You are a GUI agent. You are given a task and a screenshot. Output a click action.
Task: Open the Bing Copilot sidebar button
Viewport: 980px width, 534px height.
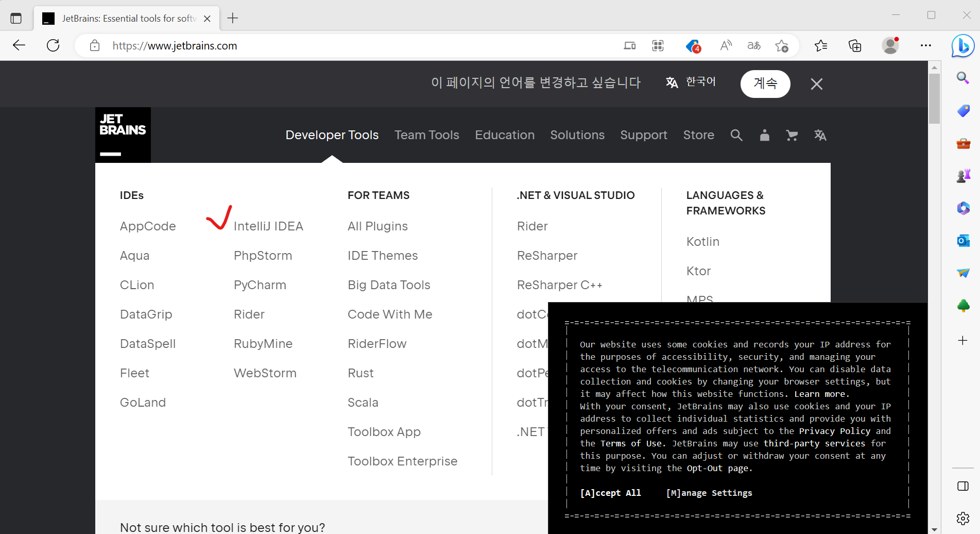(x=962, y=46)
